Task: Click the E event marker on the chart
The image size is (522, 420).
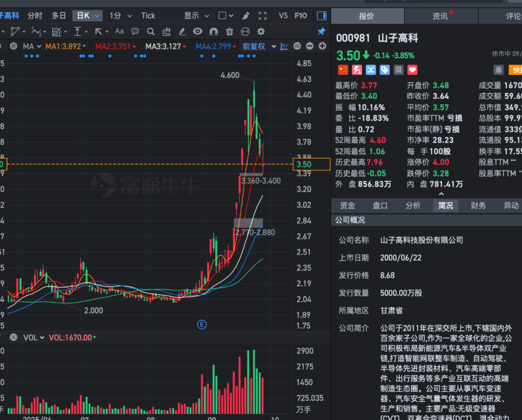Action: pos(202,324)
